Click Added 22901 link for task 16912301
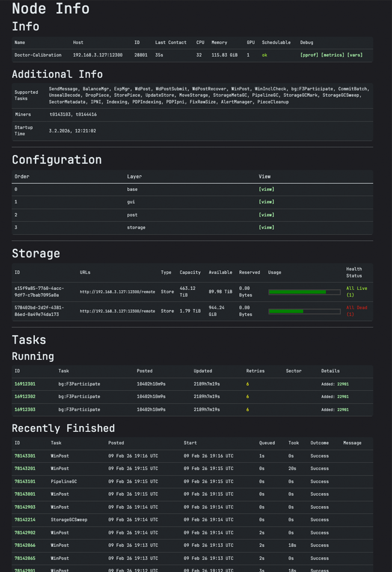 (343, 384)
